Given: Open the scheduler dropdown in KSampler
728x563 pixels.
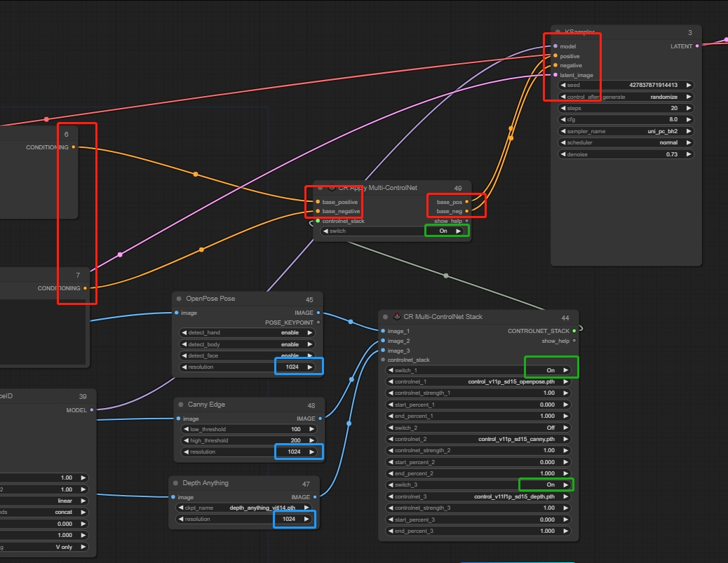Looking at the screenshot, I should click(626, 142).
